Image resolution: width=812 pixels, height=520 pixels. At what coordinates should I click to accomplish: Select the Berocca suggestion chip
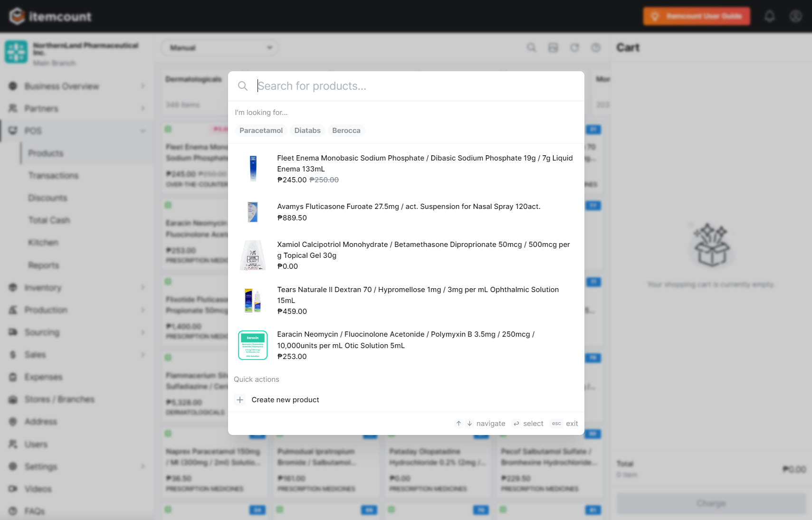tap(346, 131)
